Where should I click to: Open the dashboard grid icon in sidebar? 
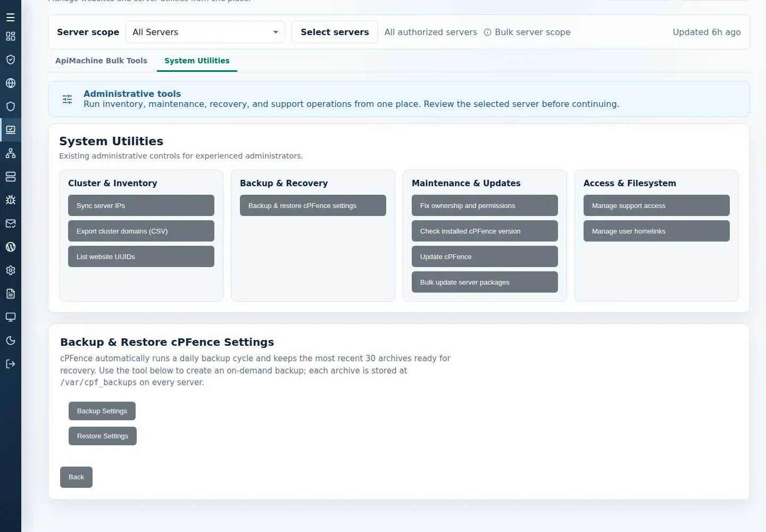(11, 36)
